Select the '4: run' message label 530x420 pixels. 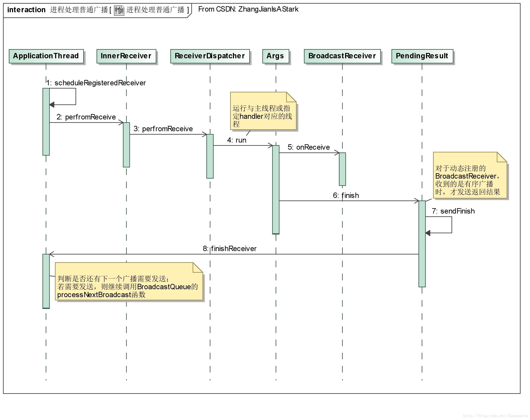[x=237, y=140]
